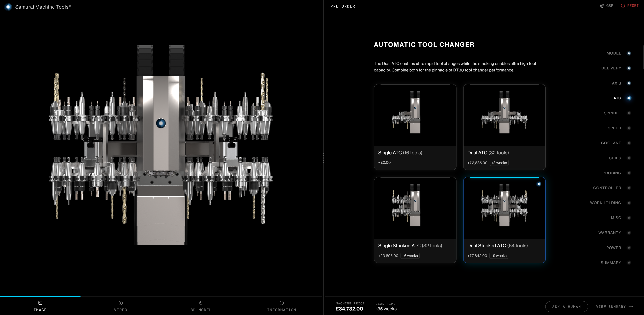Switch to the 3D Model cube icon
This screenshot has height=315, width=644.
coord(201,303)
